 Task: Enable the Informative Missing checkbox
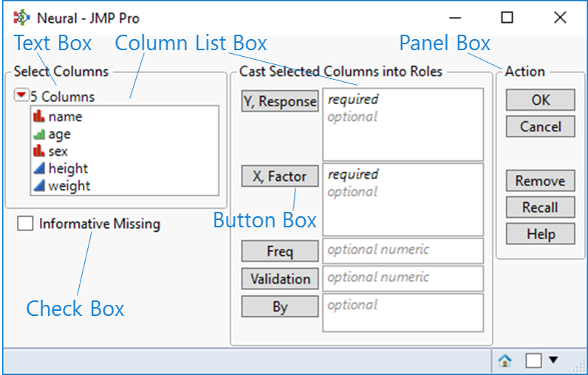coord(25,224)
